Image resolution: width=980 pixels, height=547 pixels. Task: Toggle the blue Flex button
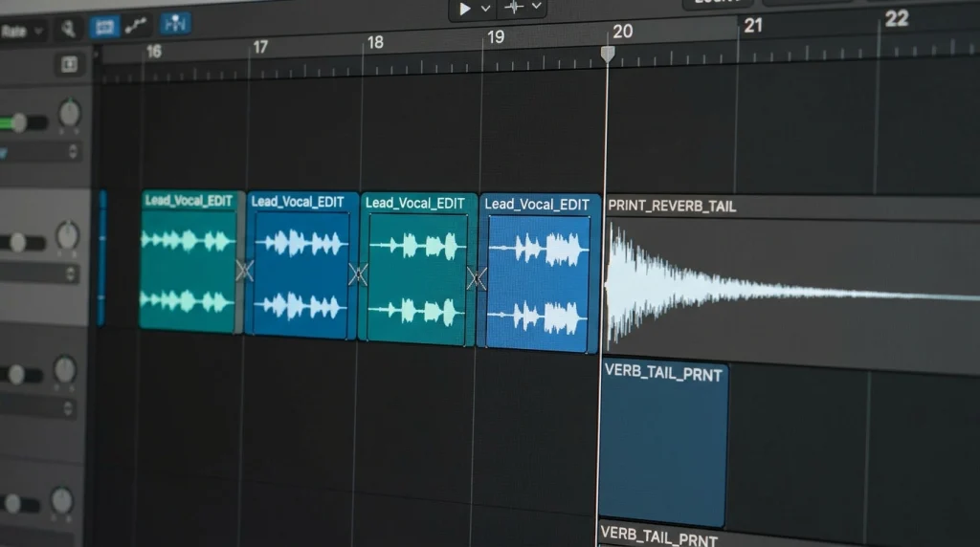point(175,24)
